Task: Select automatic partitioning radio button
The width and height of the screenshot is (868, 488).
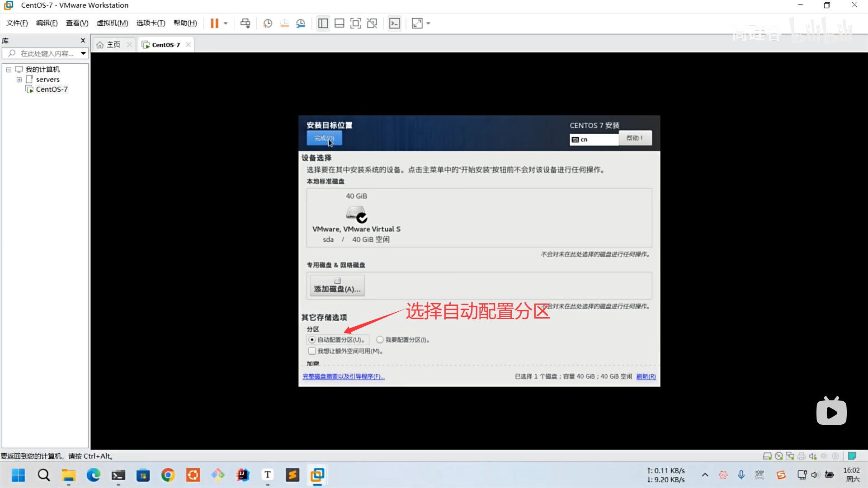Action: pyautogui.click(x=312, y=340)
